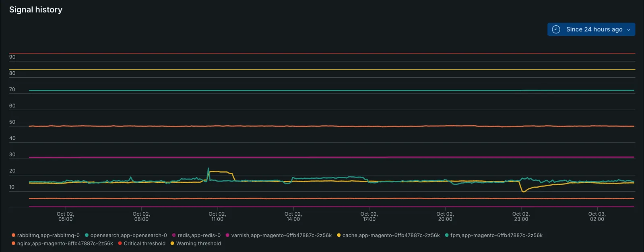Viewport: 644px width, 252px height.
Task: Click the clock icon in time picker
Action: pos(556,29)
